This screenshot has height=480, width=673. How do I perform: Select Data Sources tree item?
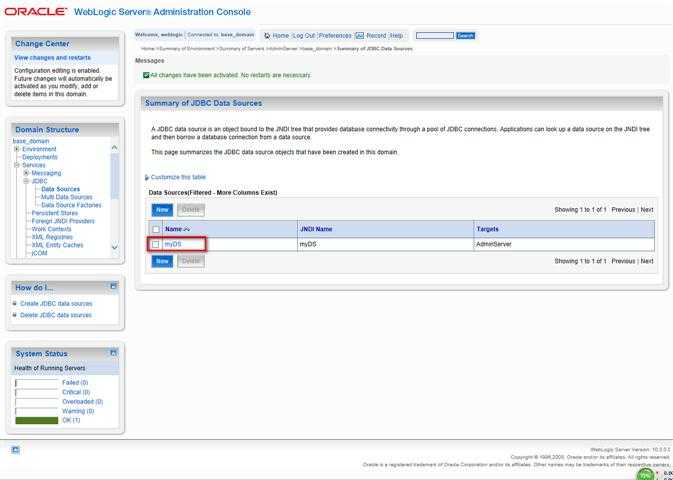click(x=61, y=189)
